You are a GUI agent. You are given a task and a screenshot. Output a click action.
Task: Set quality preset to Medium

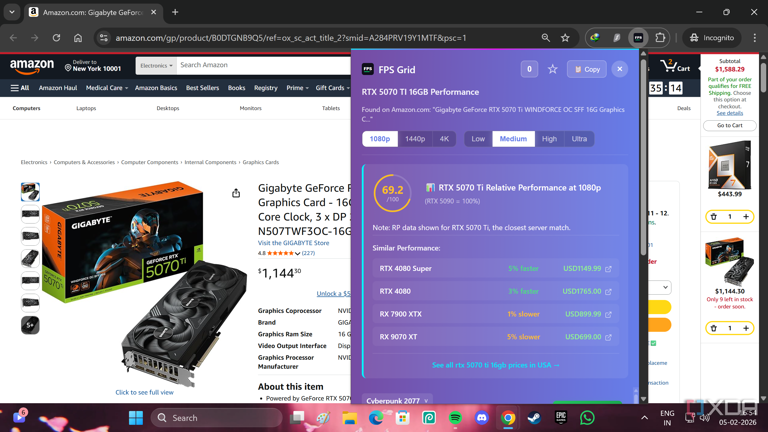coord(513,139)
